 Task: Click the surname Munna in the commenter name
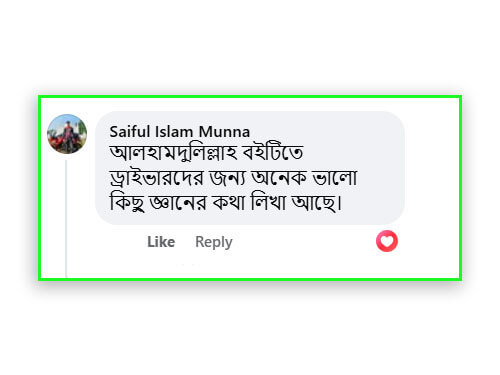coord(224,132)
